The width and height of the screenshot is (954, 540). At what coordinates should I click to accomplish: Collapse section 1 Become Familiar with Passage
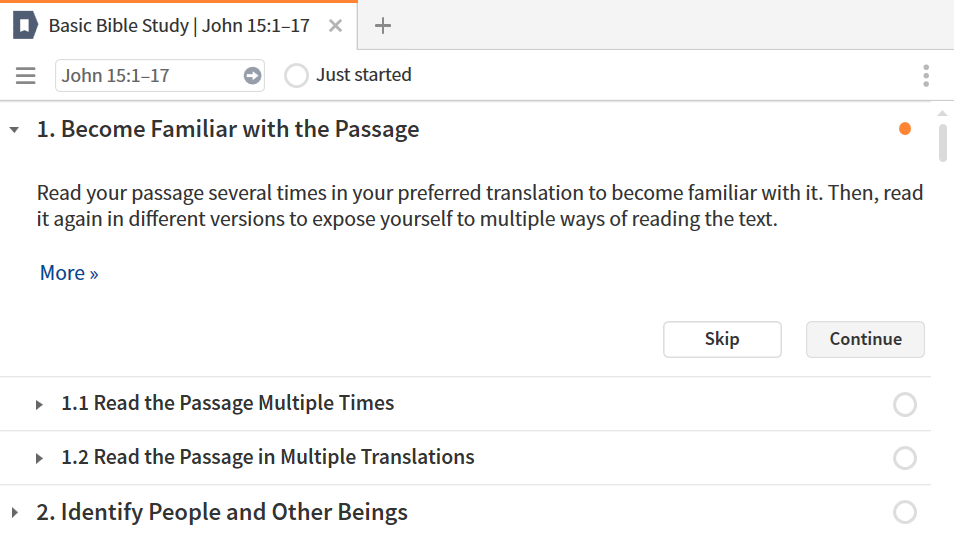14,130
